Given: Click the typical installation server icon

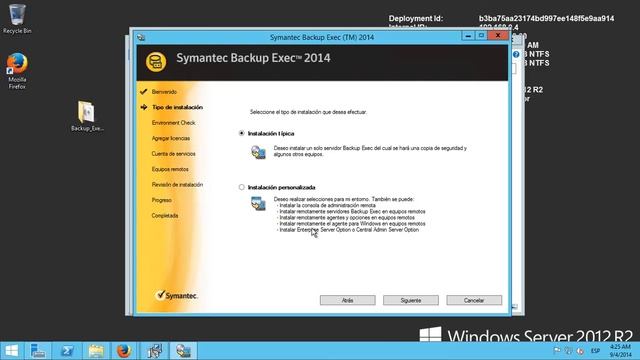Looking at the screenshot, I should point(258,152).
